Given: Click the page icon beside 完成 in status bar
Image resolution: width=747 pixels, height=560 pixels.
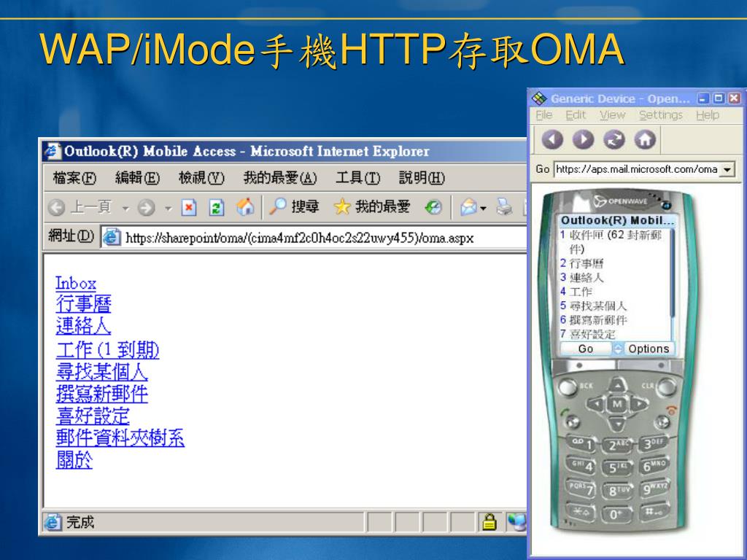Looking at the screenshot, I should tap(53, 522).
